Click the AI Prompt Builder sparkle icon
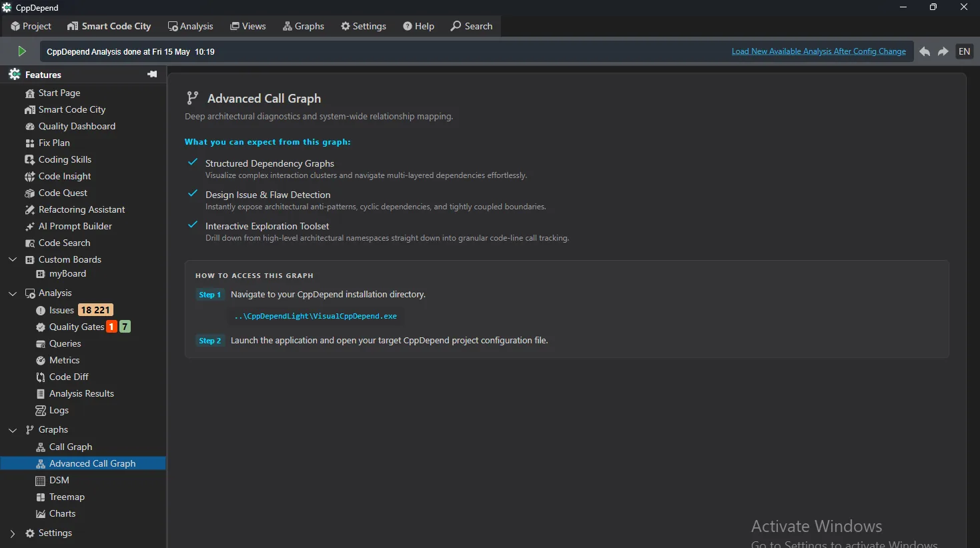Viewport: 980px width, 548px height. (30, 227)
